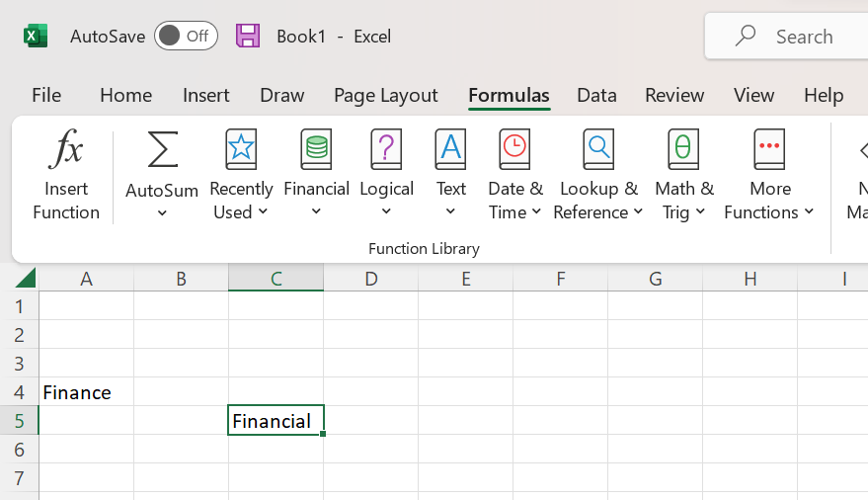The width and height of the screenshot is (868, 500).
Task: Open the Lookup & Reference functions icon
Action: [597, 150]
